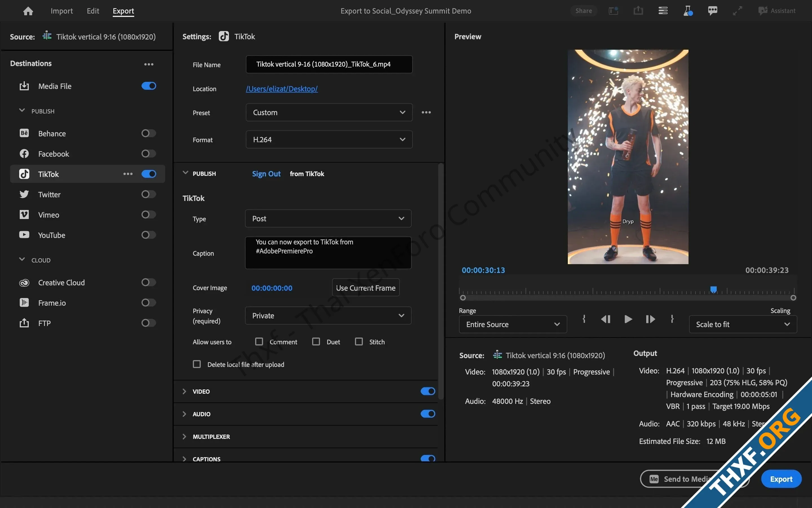Click Sign Out from TikTok

(266, 174)
